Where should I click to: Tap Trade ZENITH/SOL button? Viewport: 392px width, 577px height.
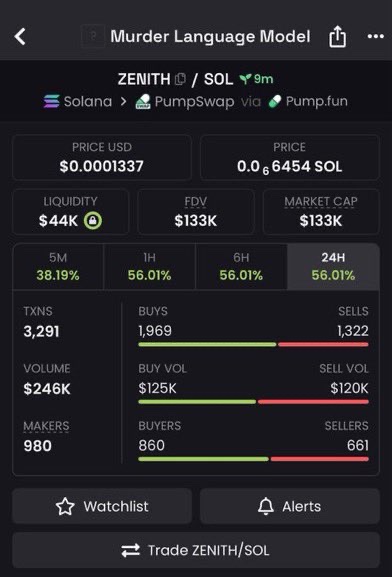196,551
